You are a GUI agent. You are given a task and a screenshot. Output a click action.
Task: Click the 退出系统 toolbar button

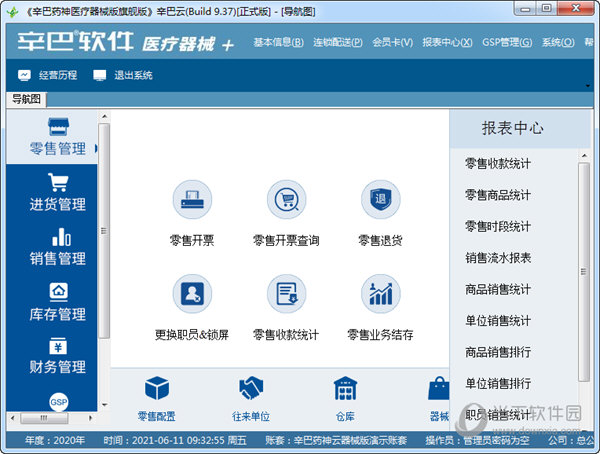tap(123, 75)
